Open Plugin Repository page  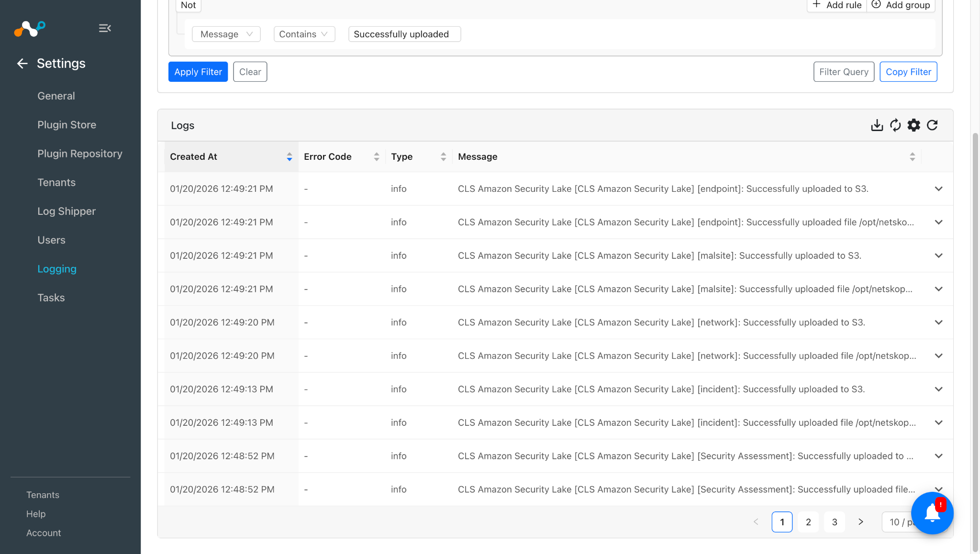[x=80, y=154]
